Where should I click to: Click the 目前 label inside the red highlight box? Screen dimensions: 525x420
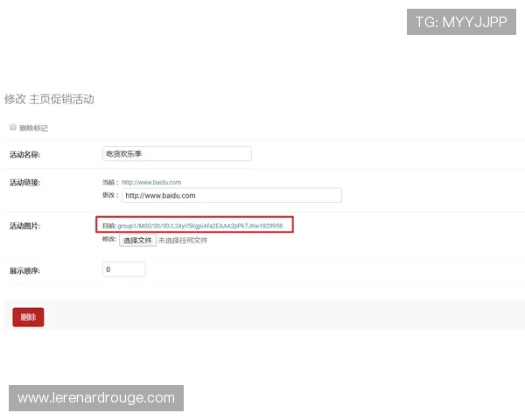tap(108, 226)
